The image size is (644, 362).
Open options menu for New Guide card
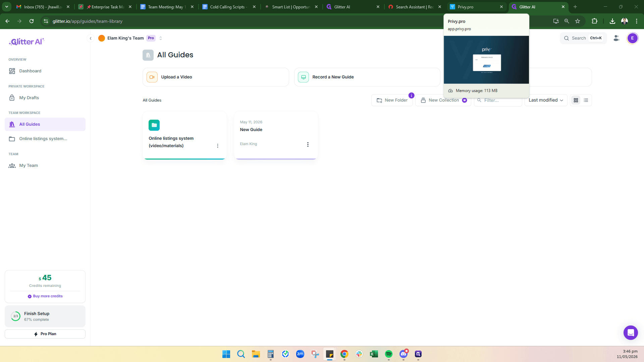point(308,144)
